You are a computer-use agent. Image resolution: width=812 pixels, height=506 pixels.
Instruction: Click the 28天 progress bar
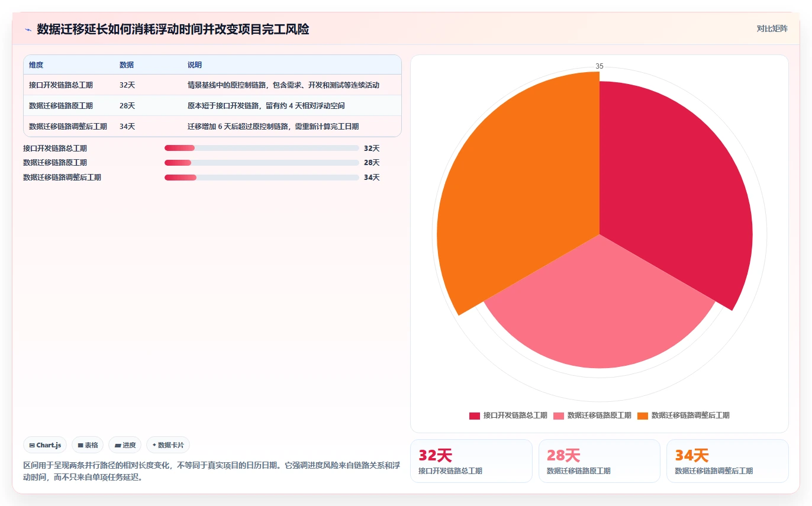[x=262, y=163]
